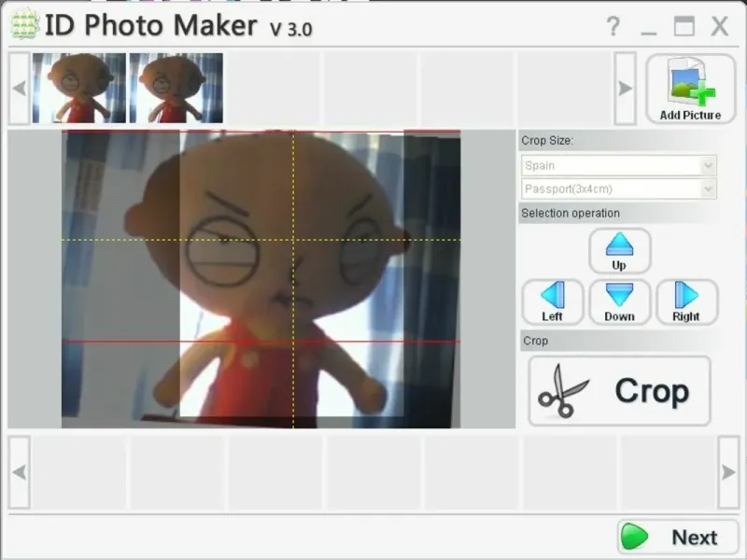
Task: Move selection Left
Action: [x=553, y=301]
